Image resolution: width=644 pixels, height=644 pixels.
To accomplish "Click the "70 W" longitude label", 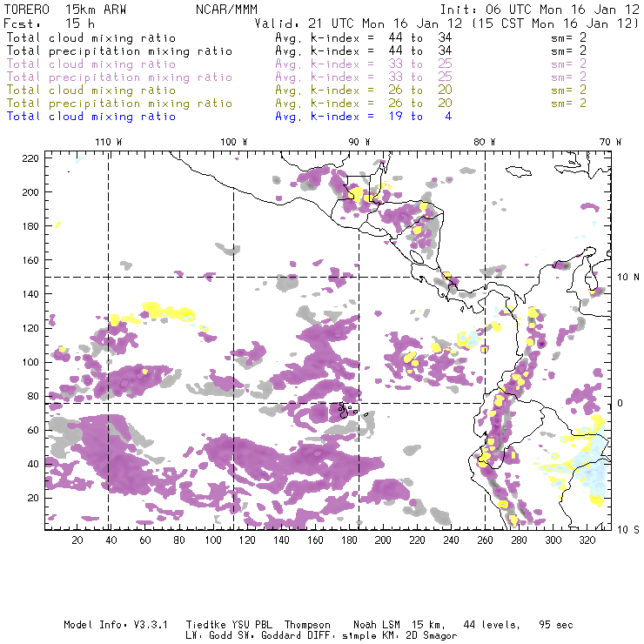I will tap(610, 142).
